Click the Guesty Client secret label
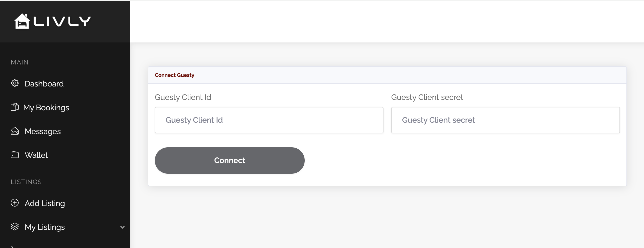 click(427, 97)
